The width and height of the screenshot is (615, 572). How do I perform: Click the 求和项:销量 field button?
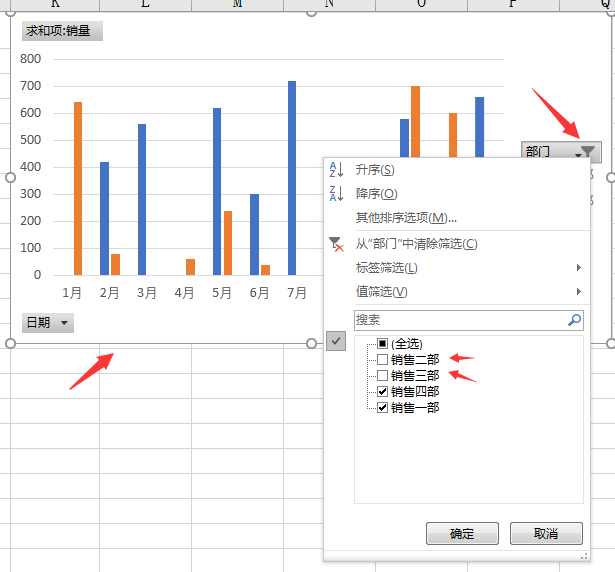tap(62, 31)
